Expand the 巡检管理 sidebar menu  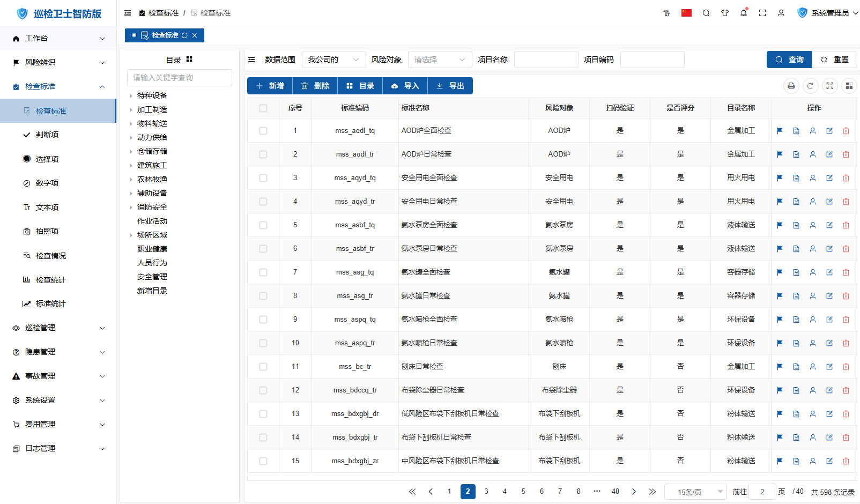point(58,328)
